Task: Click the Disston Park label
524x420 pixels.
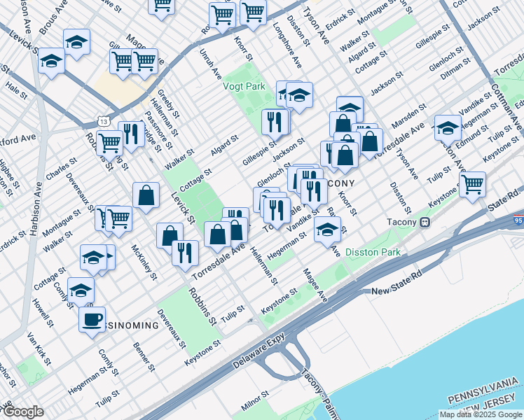Action: pos(373,252)
